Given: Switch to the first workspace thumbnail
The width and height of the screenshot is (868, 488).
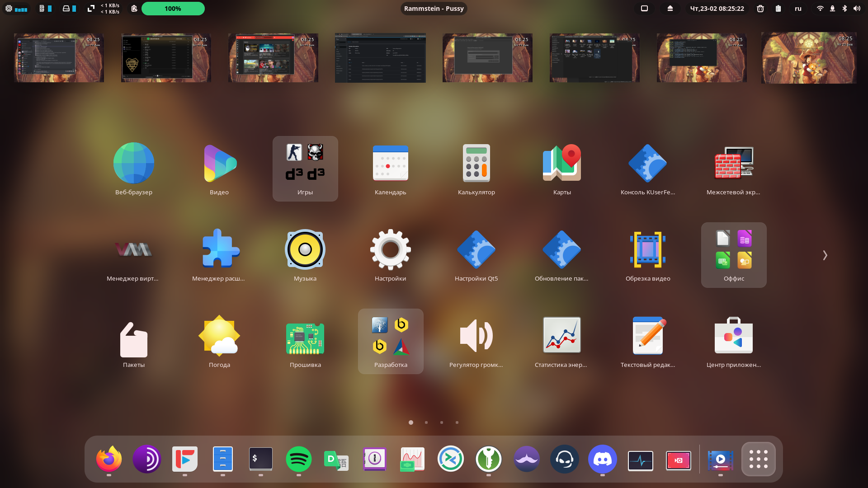Looking at the screenshot, I should [59, 58].
